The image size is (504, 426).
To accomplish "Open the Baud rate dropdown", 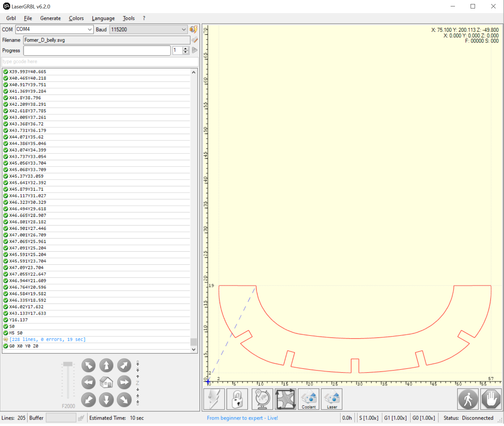I will pos(183,29).
